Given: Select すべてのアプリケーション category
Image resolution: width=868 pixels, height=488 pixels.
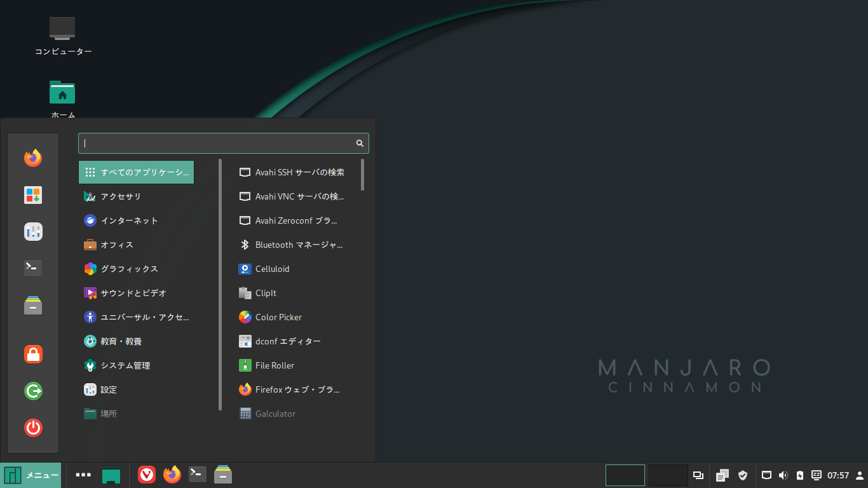Looking at the screenshot, I should click(x=136, y=172).
